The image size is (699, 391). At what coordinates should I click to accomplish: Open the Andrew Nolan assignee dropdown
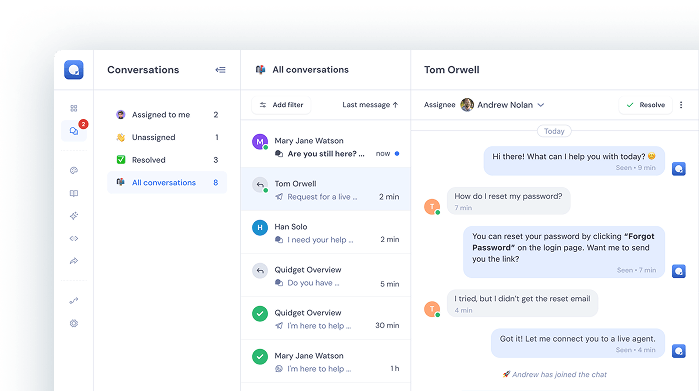tap(502, 105)
